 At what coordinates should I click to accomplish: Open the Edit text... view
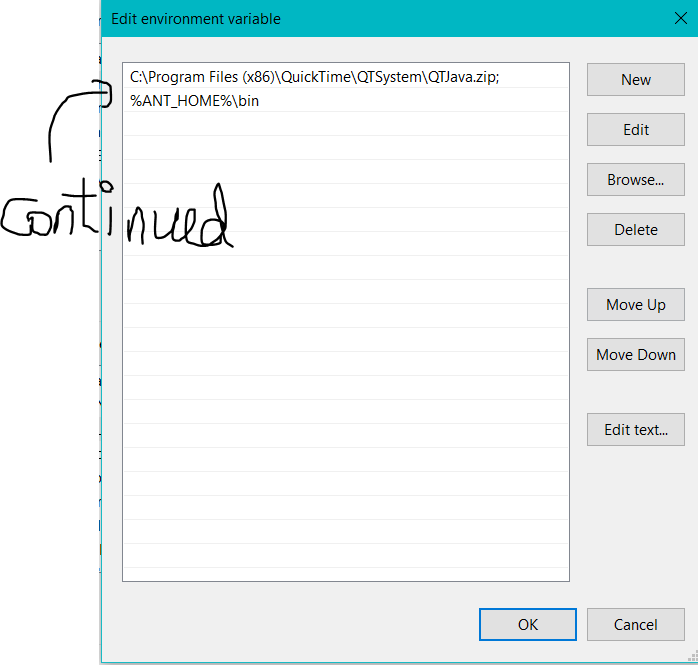coord(636,430)
